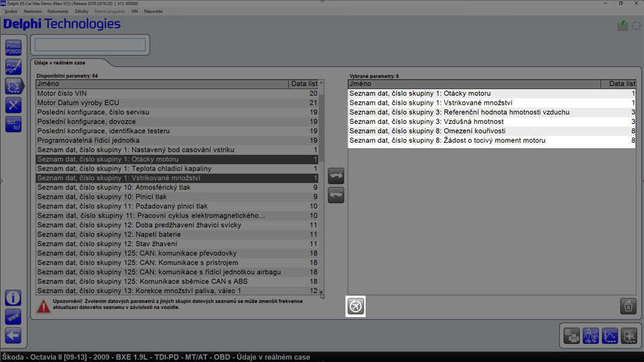Open the Soubor menu
The image size is (644, 362).
(x=11, y=11)
